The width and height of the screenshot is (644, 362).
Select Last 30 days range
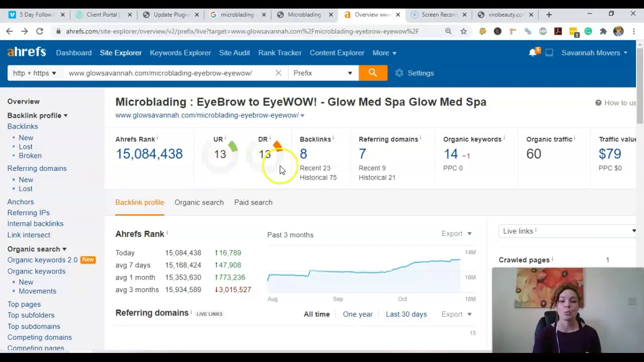[x=406, y=314]
